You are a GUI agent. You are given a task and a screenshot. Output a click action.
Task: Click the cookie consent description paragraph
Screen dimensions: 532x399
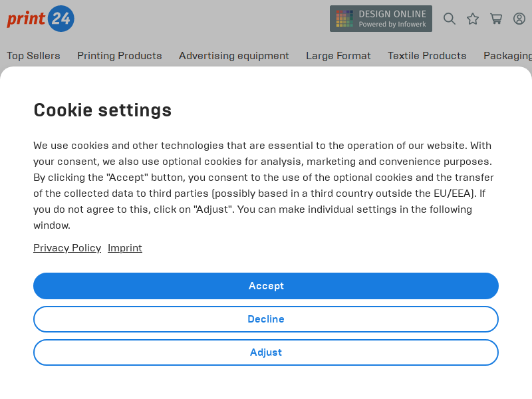tap(263, 185)
